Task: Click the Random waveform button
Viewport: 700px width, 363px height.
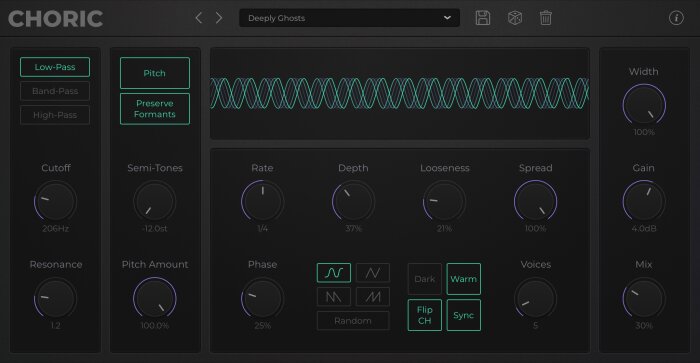Action: click(353, 321)
